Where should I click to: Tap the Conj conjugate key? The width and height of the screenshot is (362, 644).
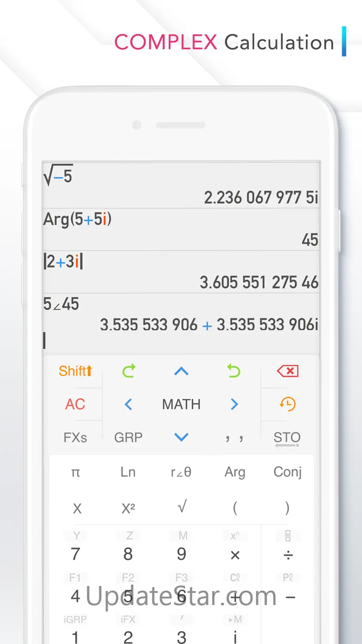(x=288, y=472)
